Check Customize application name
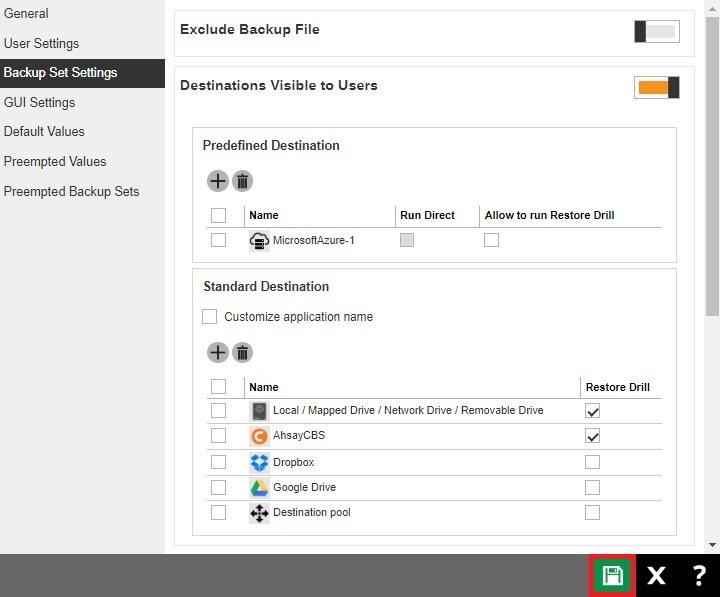 coord(209,316)
